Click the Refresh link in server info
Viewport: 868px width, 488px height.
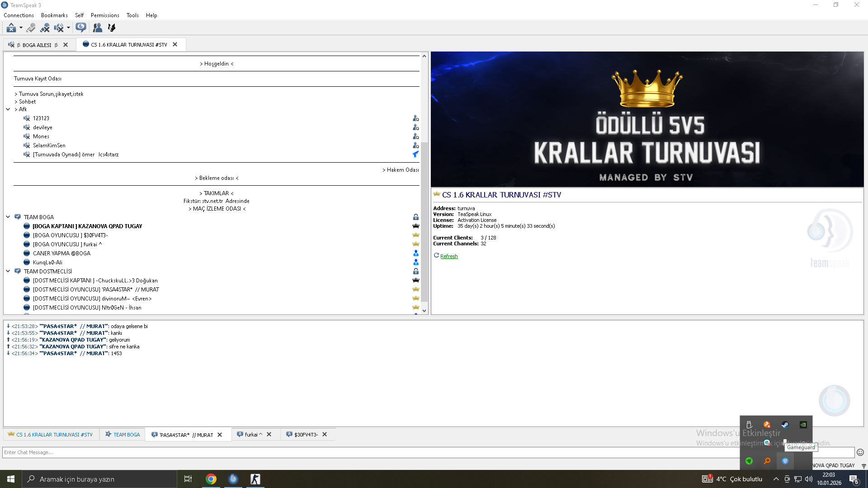(x=449, y=256)
